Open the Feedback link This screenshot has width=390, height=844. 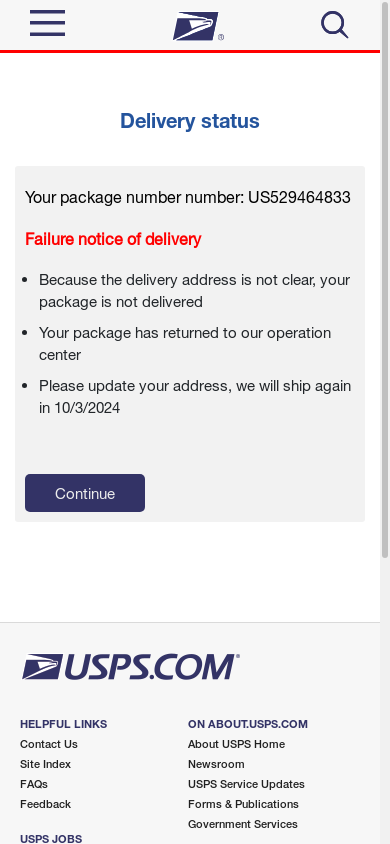point(45,804)
